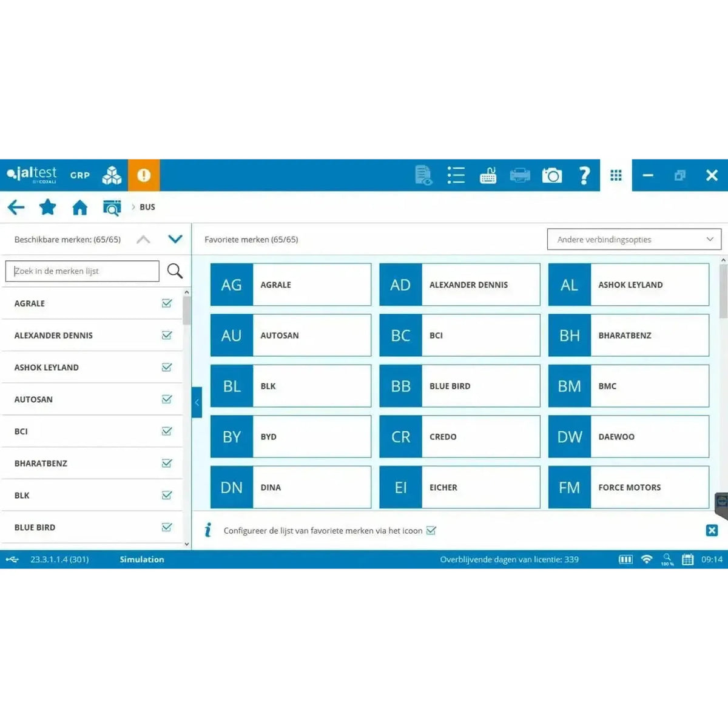Open the document report icon in toolbar
728x728 pixels.
423,175
